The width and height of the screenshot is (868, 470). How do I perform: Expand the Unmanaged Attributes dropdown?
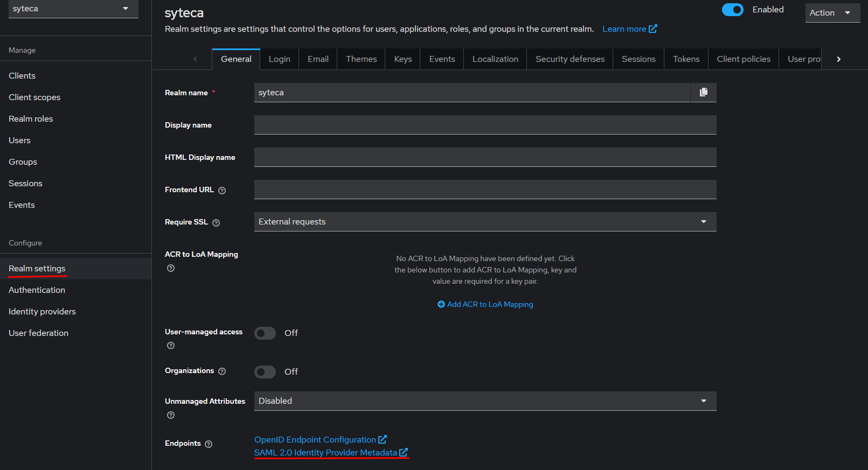tap(485, 401)
